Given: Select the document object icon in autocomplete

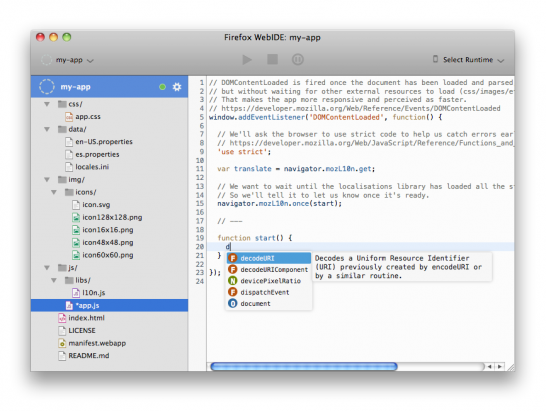Looking at the screenshot, I should 233,304.
